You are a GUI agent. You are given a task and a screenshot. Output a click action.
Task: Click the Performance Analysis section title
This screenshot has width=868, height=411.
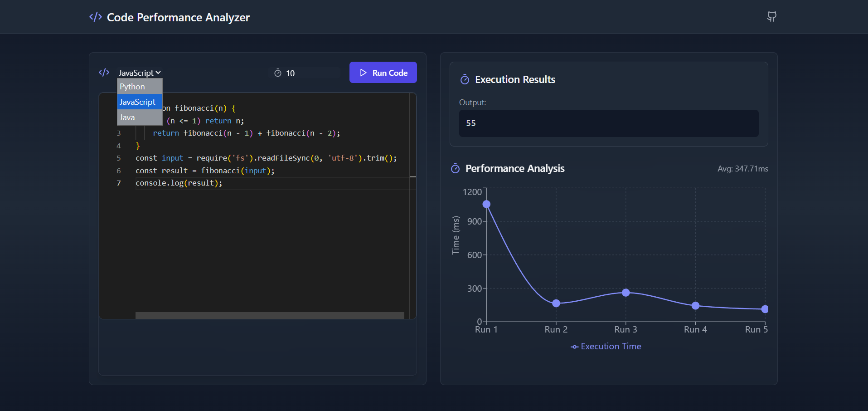(515, 168)
